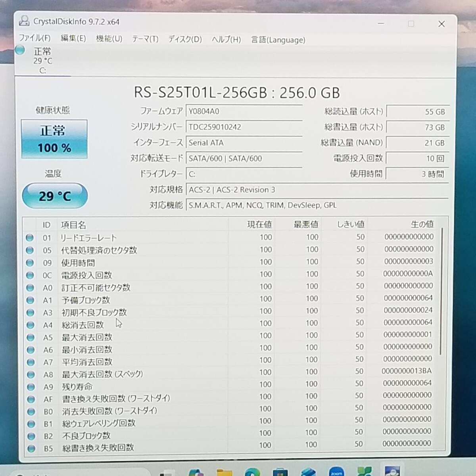Click the 総書込量 (NAND) value 21 GB
The image size is (476, 476).
click(418, 143)
